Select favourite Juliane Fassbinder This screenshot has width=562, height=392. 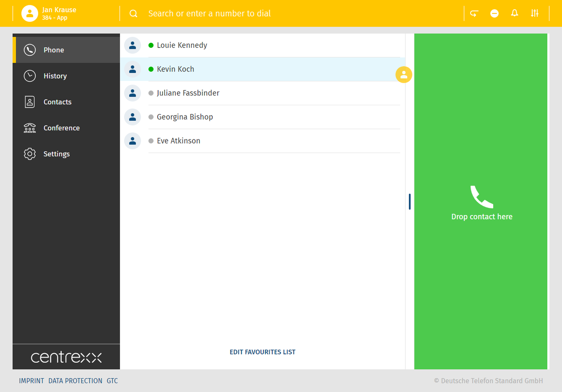(x=188, y=93)
